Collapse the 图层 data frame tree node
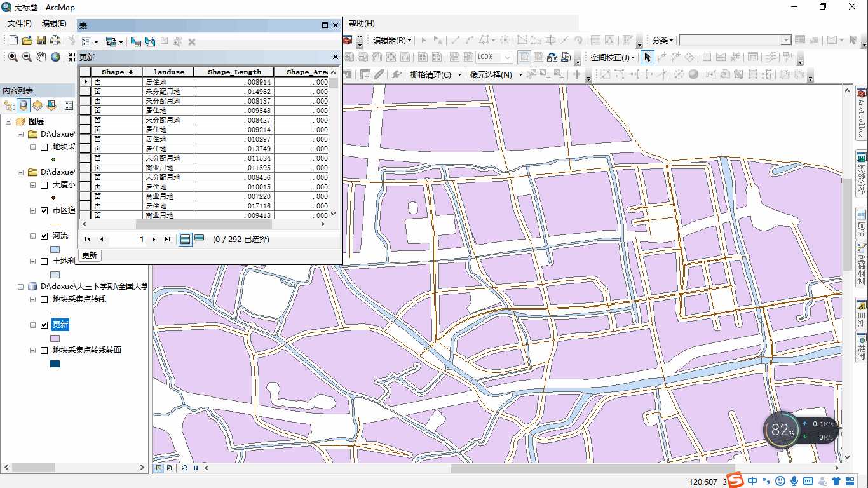Viewport: 868px width, 488px height. pyautogui.click(x=9, y=121)
